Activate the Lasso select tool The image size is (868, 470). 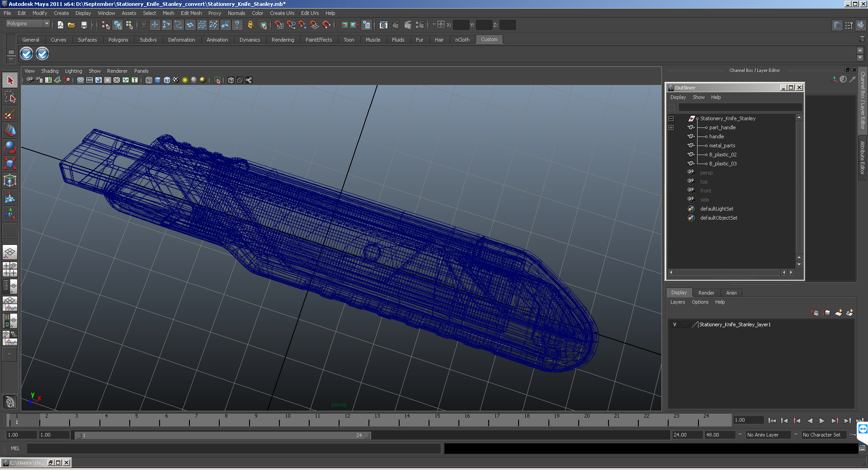point(10,97)
